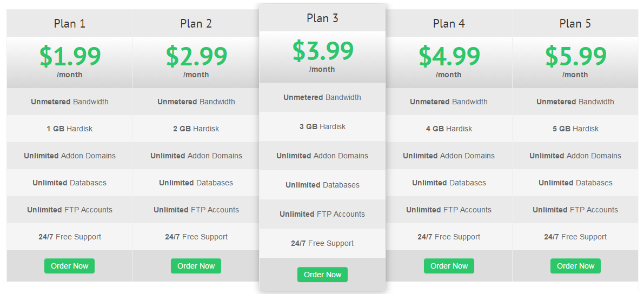Click the Plan 4 heading
The width and height of the screenshot is (644, 294).
click(x=449, y=24)
